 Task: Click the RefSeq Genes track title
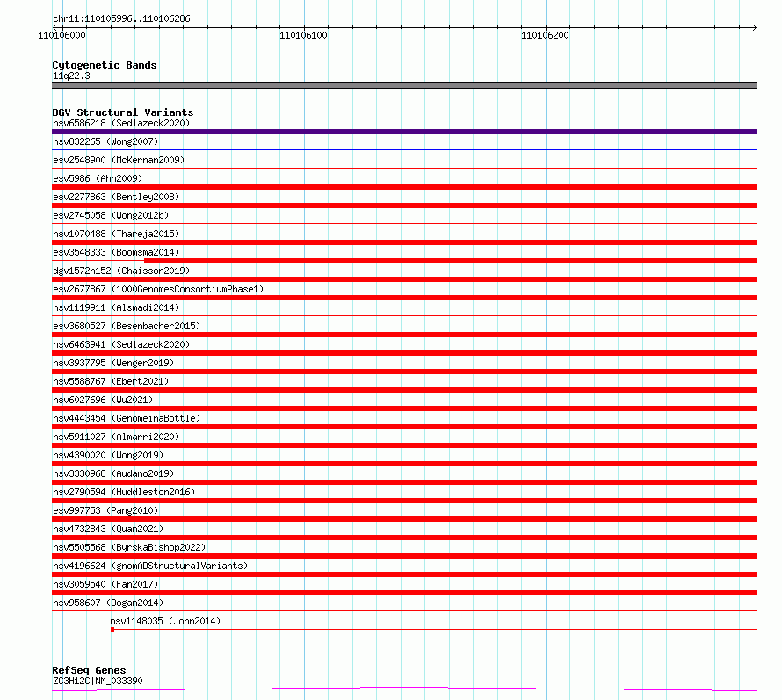tap(89, 671)
